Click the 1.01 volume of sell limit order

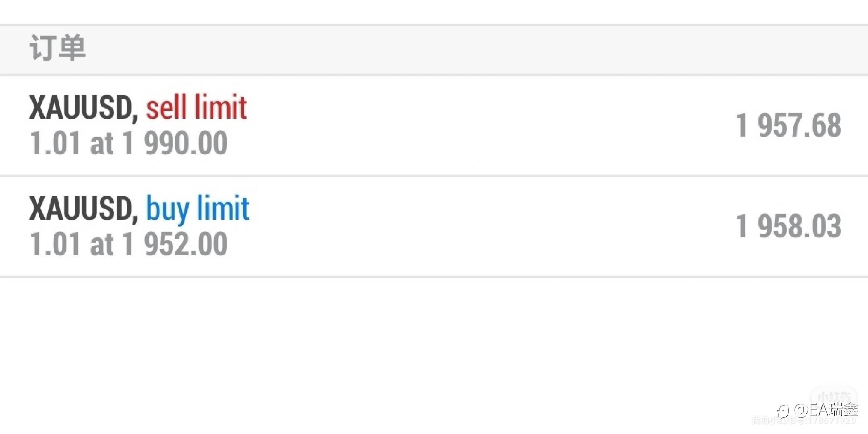(x=55, y=143)
